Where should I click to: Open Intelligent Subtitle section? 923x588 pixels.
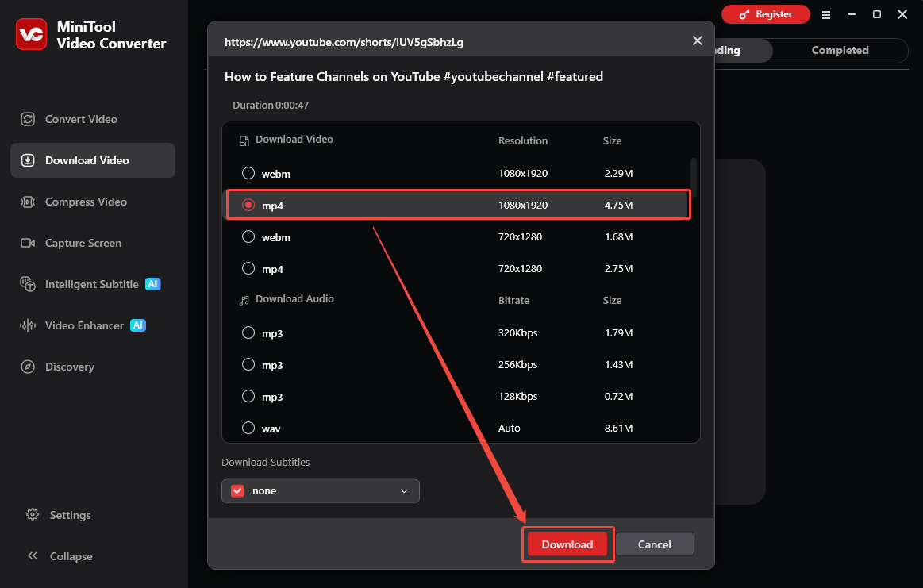click(93, 284)
